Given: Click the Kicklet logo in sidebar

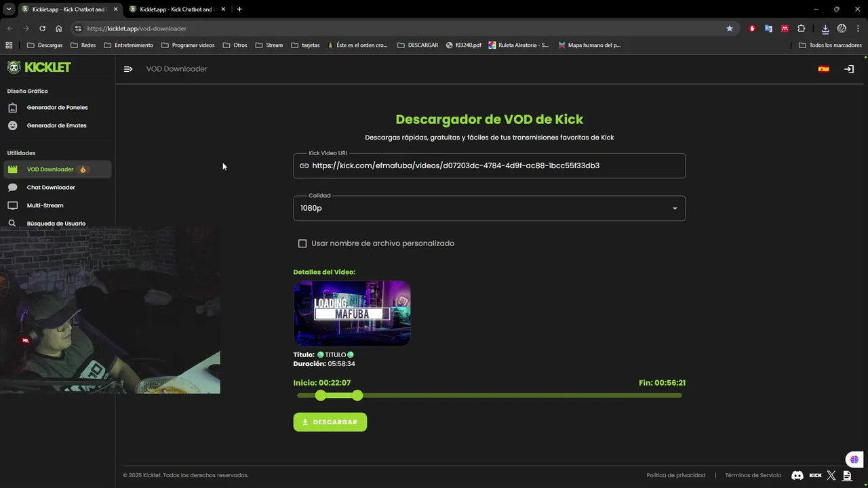Looking at the screenshot, I should 39,67.
